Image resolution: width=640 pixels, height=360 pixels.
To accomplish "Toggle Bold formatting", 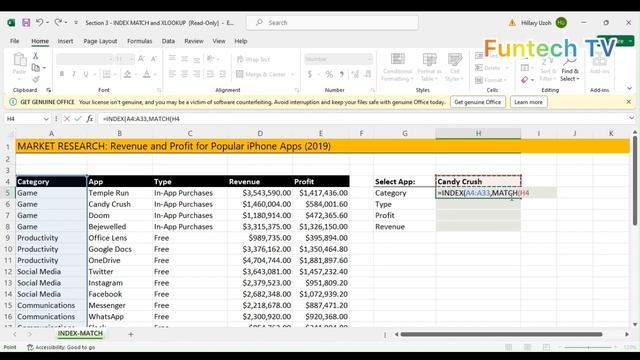I will 62,74.
